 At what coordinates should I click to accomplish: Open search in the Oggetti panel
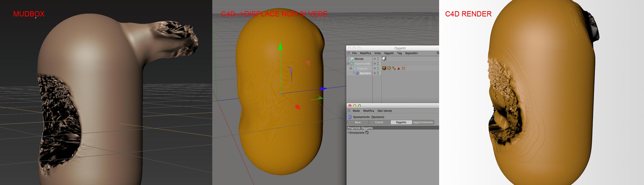click(x=438, y=53)
